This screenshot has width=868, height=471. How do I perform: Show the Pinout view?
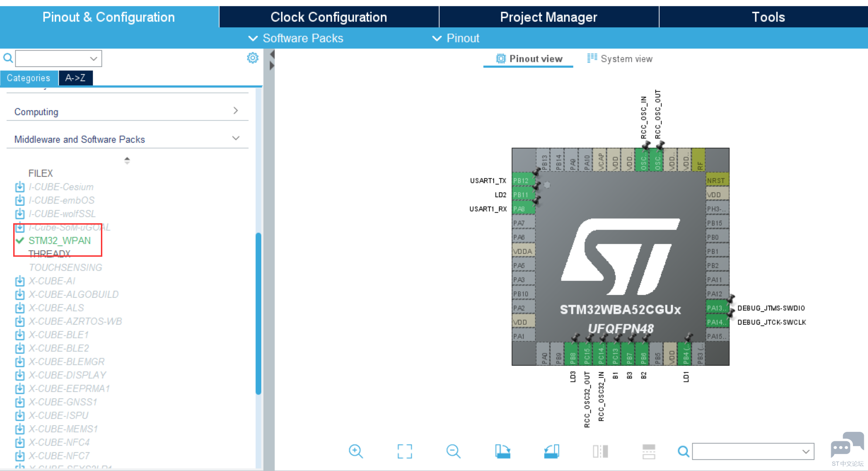[x=529, y=59]
